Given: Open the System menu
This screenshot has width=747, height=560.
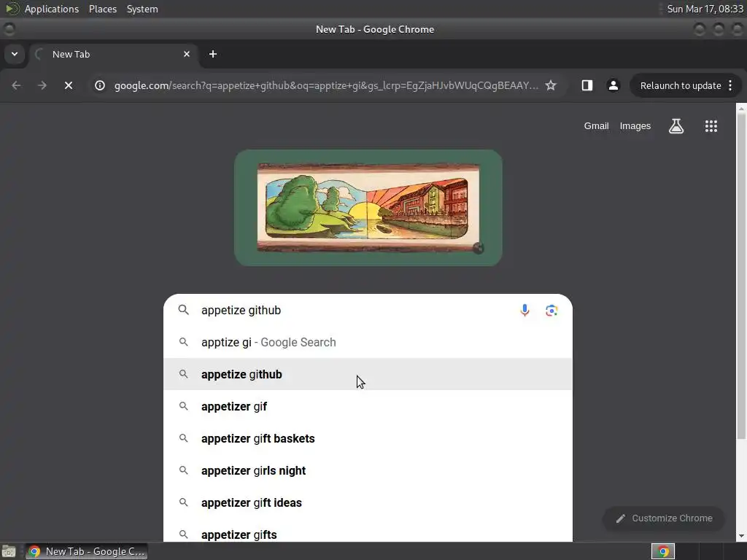Looking at the screenshot, I should 142,9.
